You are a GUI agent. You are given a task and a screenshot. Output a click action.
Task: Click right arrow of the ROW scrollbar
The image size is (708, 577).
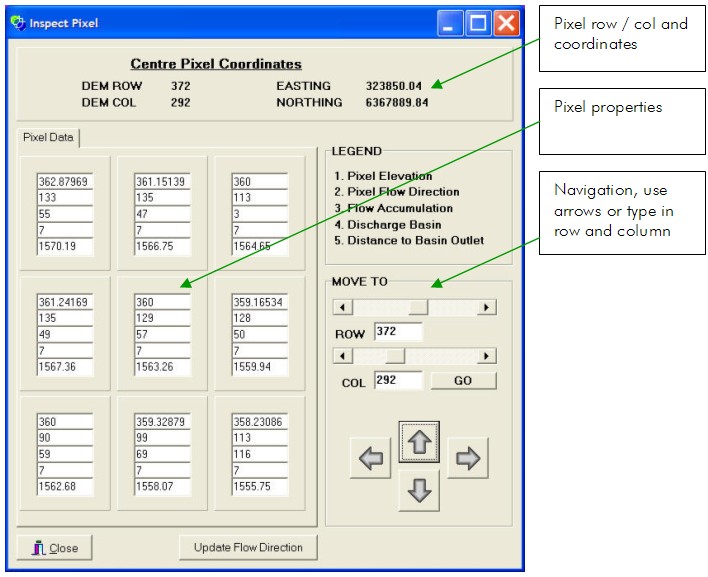(x=487, y=307)
